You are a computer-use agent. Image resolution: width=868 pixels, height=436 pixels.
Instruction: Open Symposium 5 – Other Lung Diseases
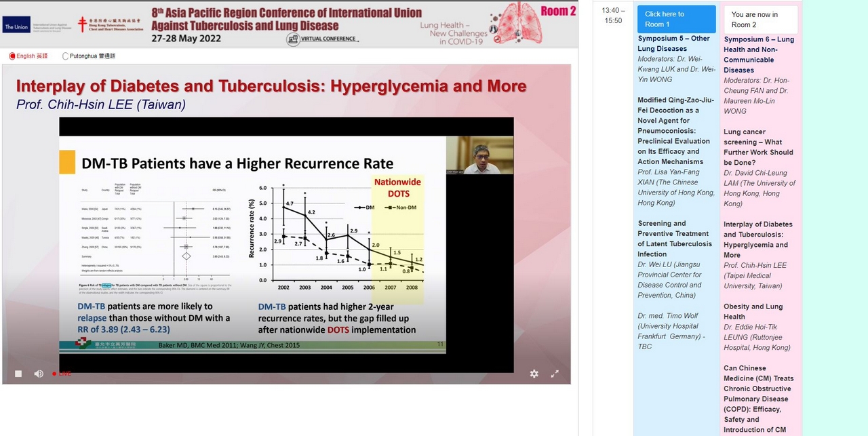673,43
